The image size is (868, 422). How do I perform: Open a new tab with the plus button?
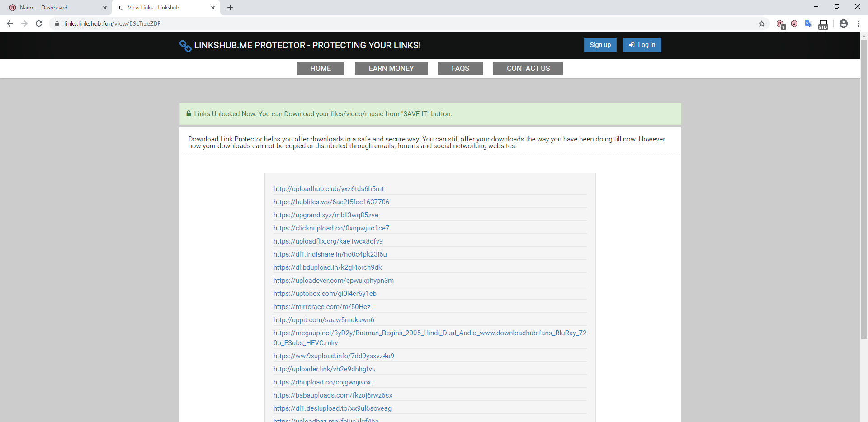point(230,8)
